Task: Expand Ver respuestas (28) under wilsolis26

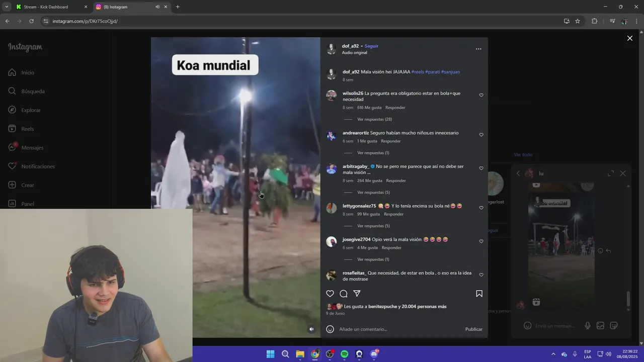Action: [374, 119]
